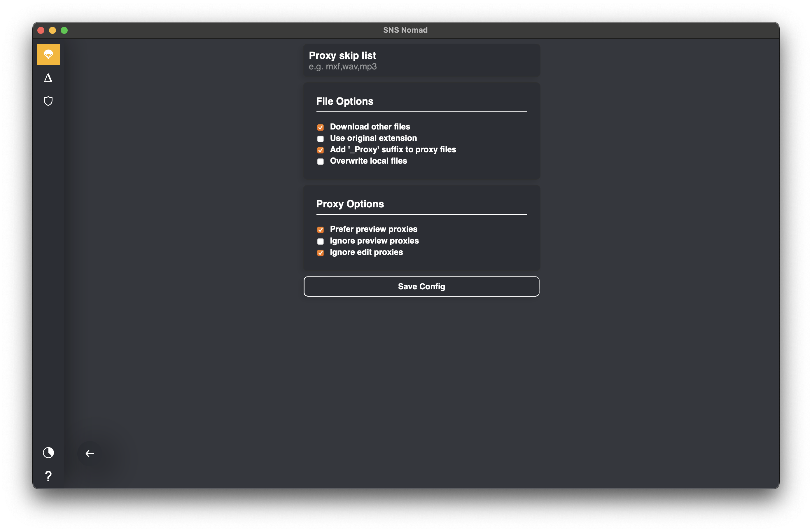The width and height of the screenshot is (812, 532).
Task: Go back using the left arrow button
Action: [x=90, y=454]
